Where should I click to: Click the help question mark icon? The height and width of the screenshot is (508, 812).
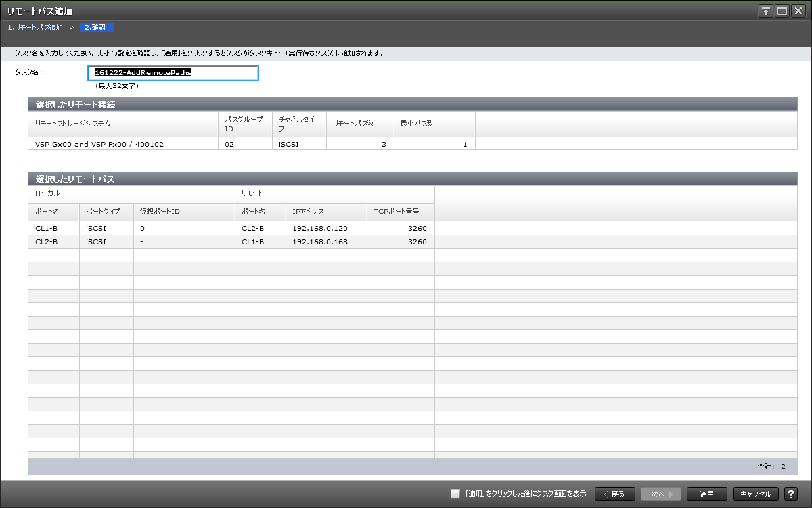790,494
